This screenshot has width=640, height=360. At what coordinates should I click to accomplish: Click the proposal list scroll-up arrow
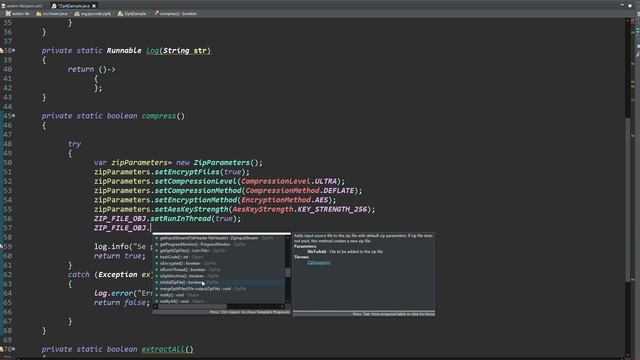coord(288,238)
